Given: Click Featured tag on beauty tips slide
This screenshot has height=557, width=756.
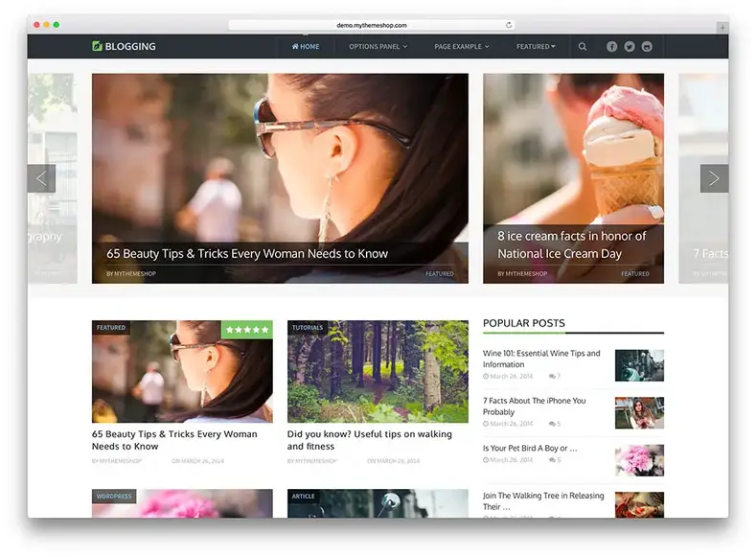Looking at the screenshot, I should [439, 274].
